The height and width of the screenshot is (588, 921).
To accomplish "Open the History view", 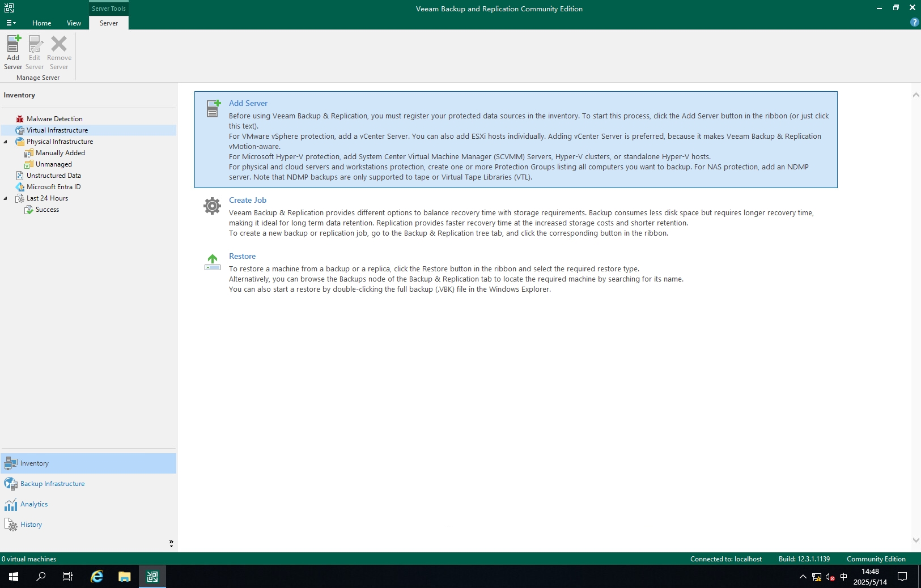I will point(31,525).
